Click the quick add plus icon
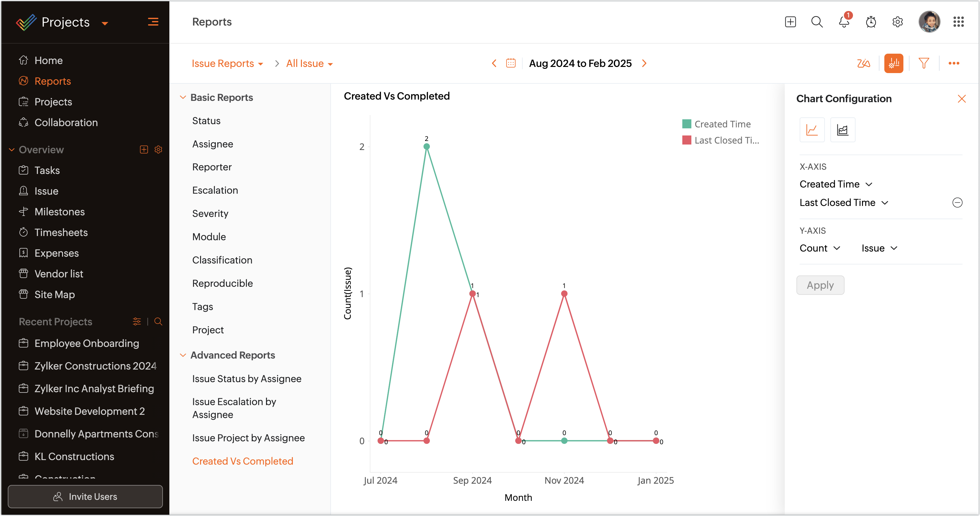The image size is (980, 516). (x=790, y=22)
